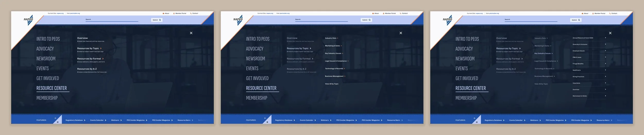Click napeo.org link in right mockup header
The height and width of the screenshot is (135, 644).
click(x=479, y=13)
